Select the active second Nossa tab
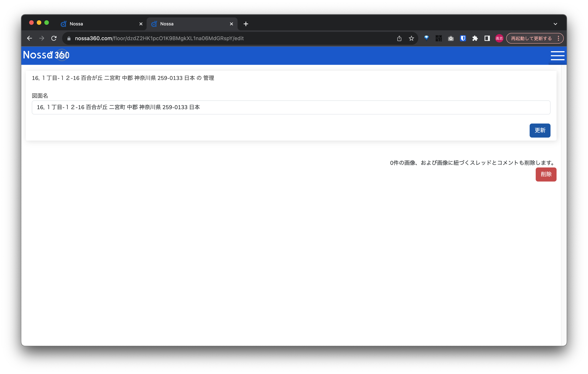Viewport: 588px width, 374px height. click(x=192, y=24)
